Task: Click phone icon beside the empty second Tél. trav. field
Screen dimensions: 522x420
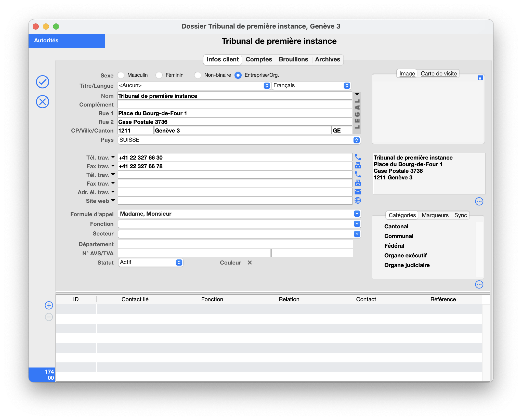Action: pyautogui.click(x=358, y=175)
